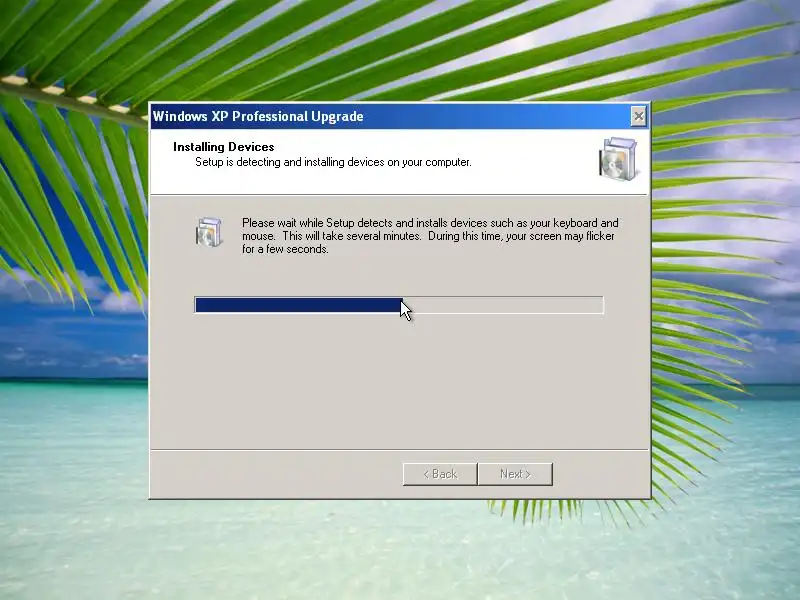Click the setup CD box icon in header
800x600 pixels.
[618, 159]
